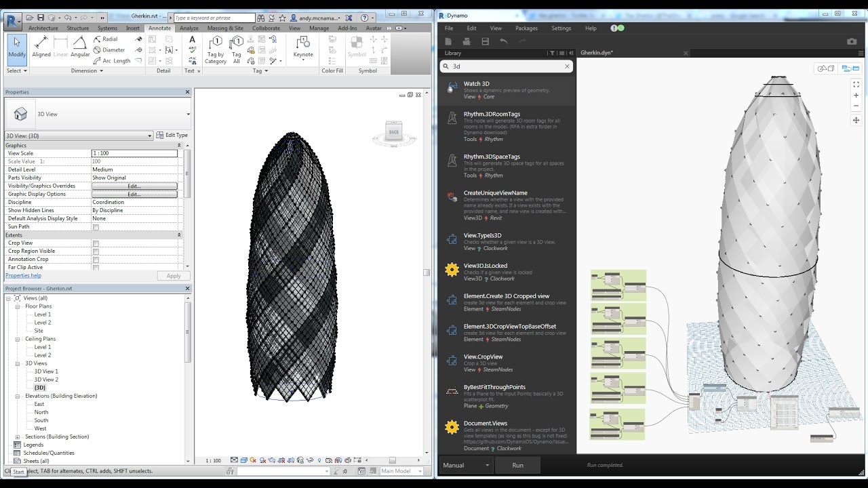Open the Dynamo Manual run mode dropdown
868x488 pixels.
pos(466,466)
